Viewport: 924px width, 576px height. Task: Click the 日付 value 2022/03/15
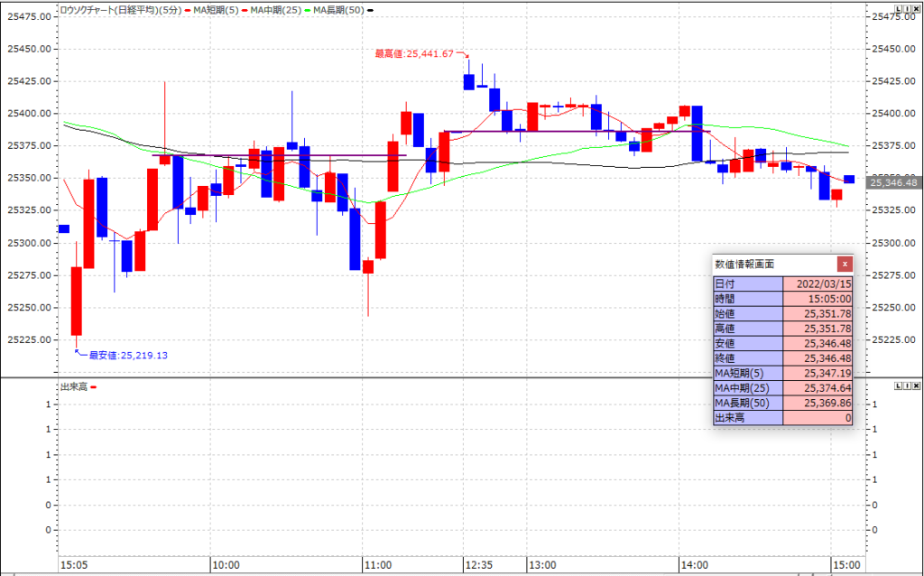tap(818, 284)
